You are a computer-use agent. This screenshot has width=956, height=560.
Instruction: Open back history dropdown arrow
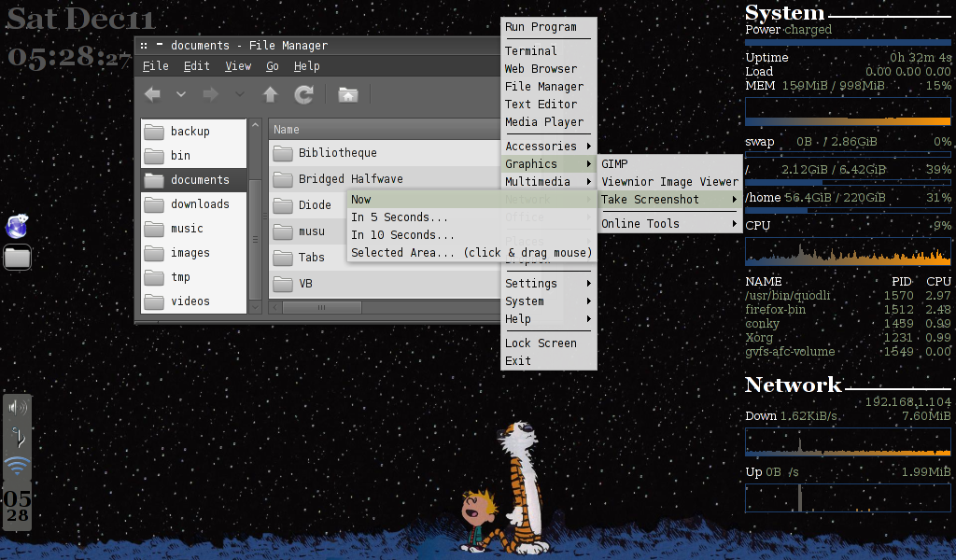coord(180,94)
